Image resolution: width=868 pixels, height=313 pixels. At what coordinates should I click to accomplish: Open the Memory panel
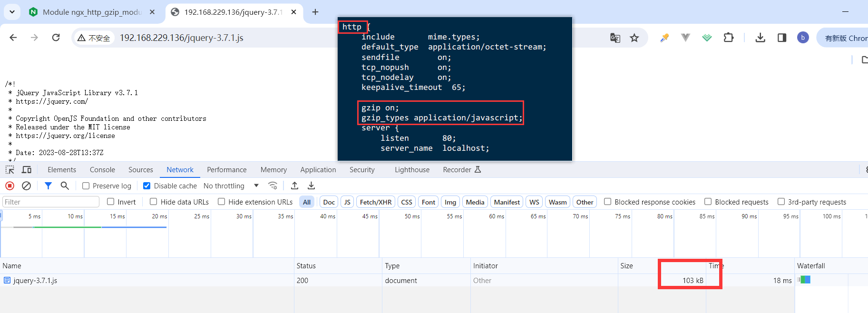point(273,170)
